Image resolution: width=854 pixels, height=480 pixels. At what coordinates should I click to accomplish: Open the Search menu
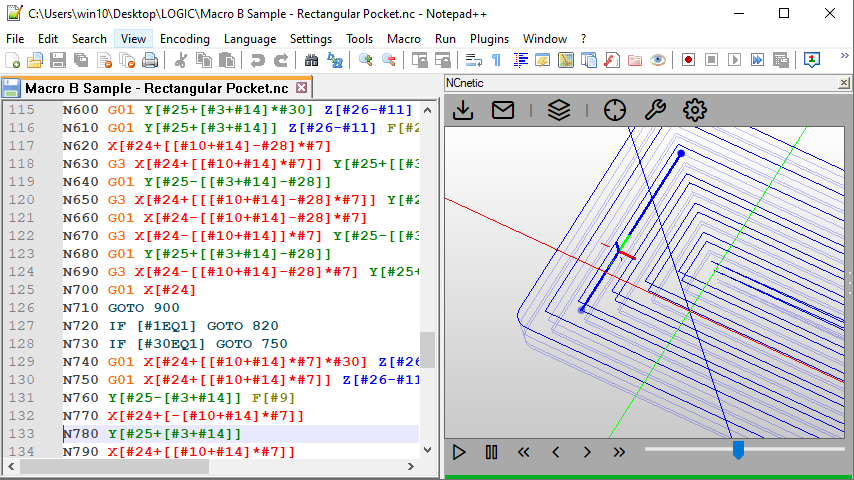(89, 39)
